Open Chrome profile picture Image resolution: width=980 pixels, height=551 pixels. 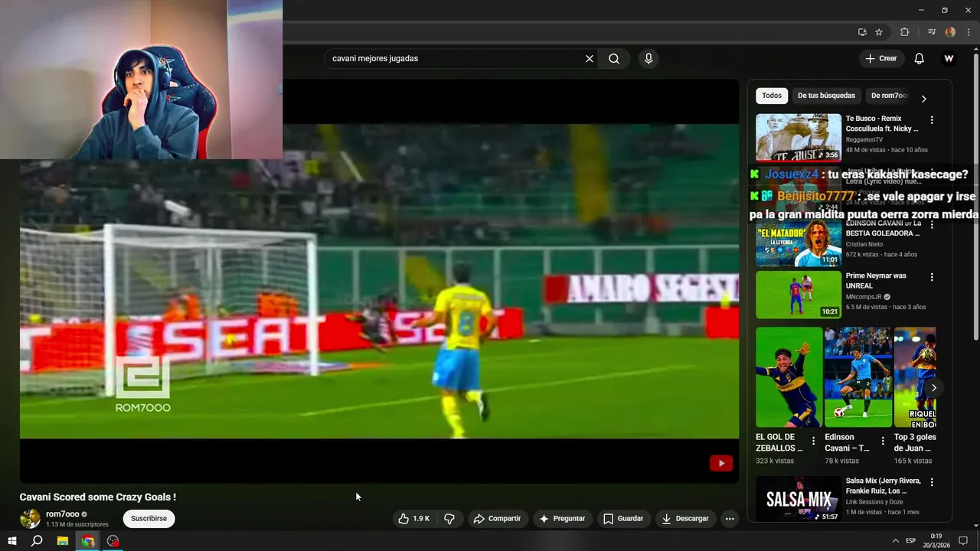point(950,32)
